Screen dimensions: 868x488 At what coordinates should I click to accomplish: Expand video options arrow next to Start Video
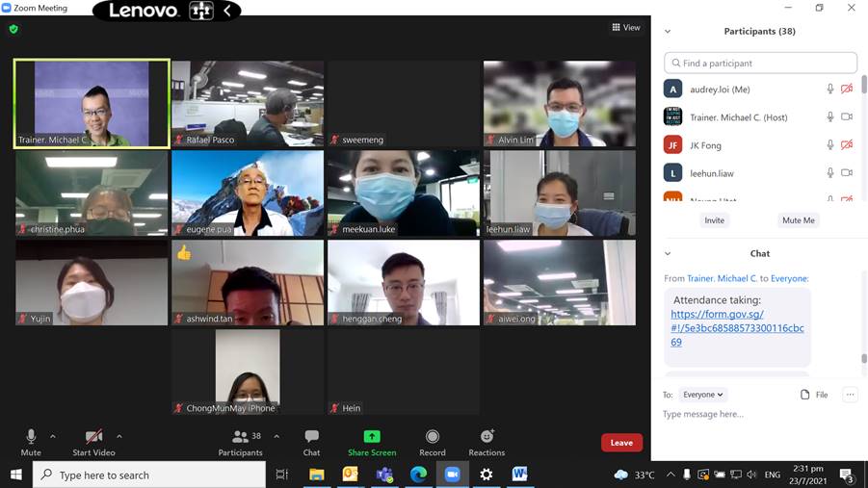click(x=119, y=437)
